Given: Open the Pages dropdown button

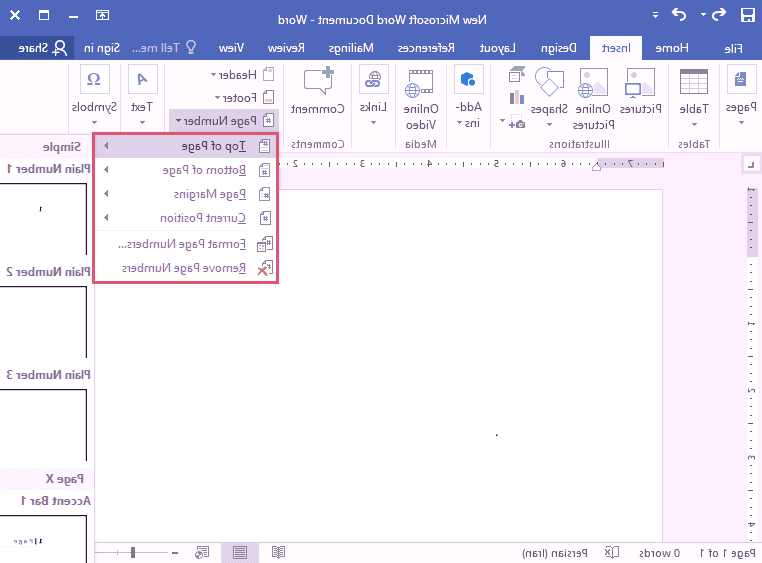Looking at the screenshot, I should click(741, 95).
